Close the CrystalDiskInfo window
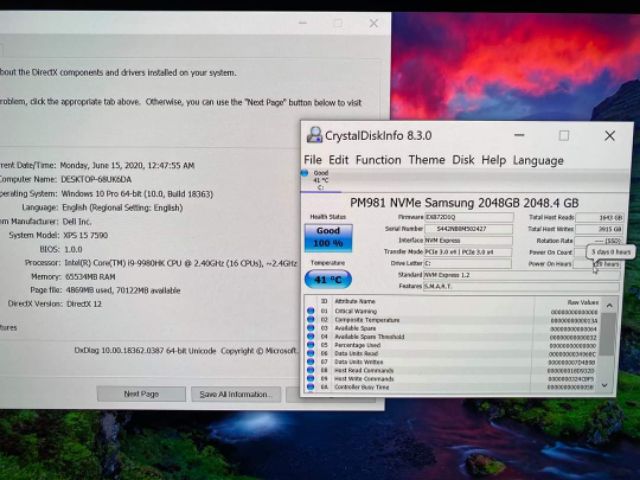 [x=610, y=136]
